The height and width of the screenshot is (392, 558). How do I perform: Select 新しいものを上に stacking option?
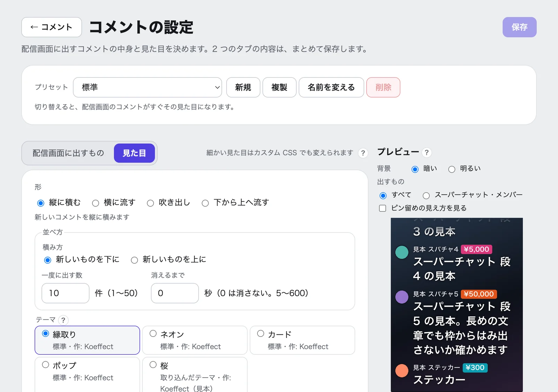pos(168,259)
